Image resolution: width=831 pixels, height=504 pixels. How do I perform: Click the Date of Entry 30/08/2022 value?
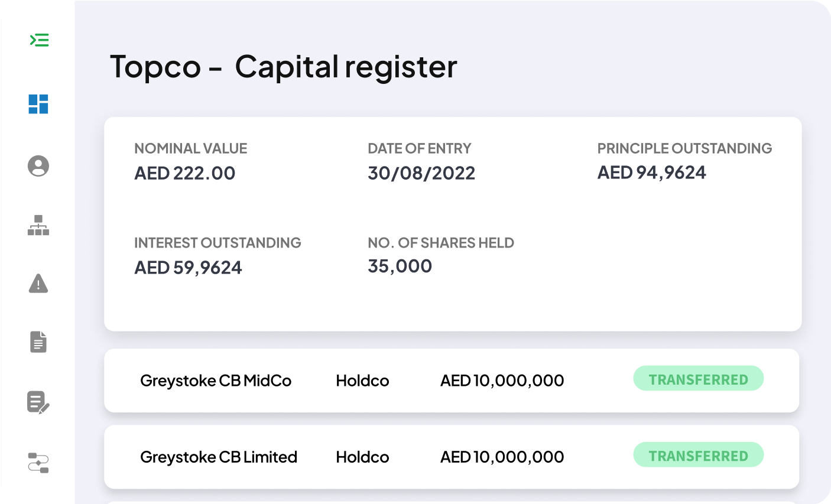421,173
